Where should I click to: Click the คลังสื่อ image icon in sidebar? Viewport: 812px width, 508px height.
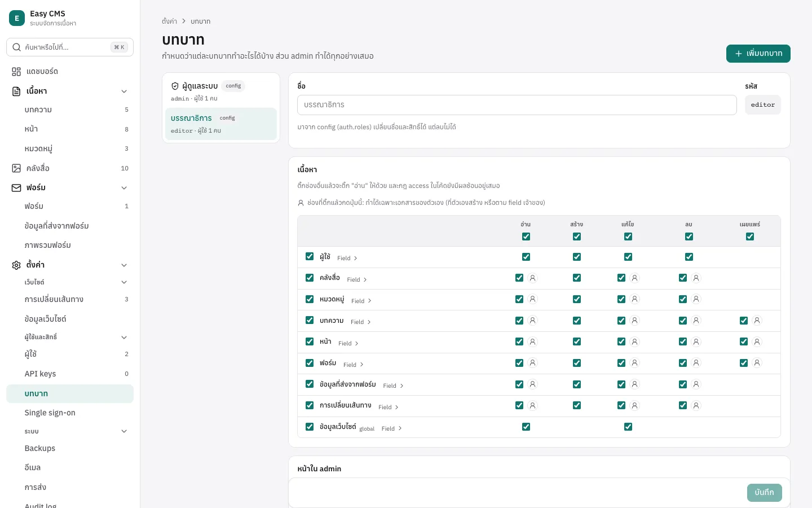pyautogui.click(x=16, y=168)
